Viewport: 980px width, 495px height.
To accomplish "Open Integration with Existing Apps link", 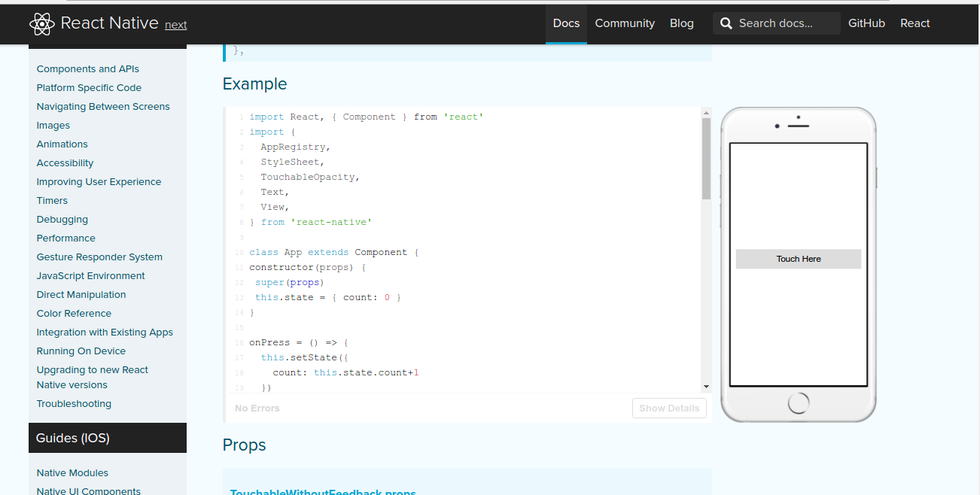I will pos(105,333).
